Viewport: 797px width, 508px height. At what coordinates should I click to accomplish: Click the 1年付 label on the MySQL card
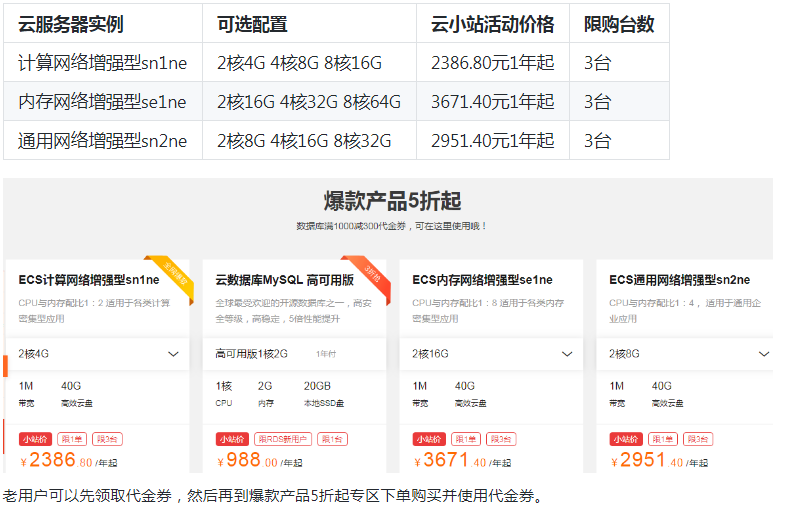326,354
